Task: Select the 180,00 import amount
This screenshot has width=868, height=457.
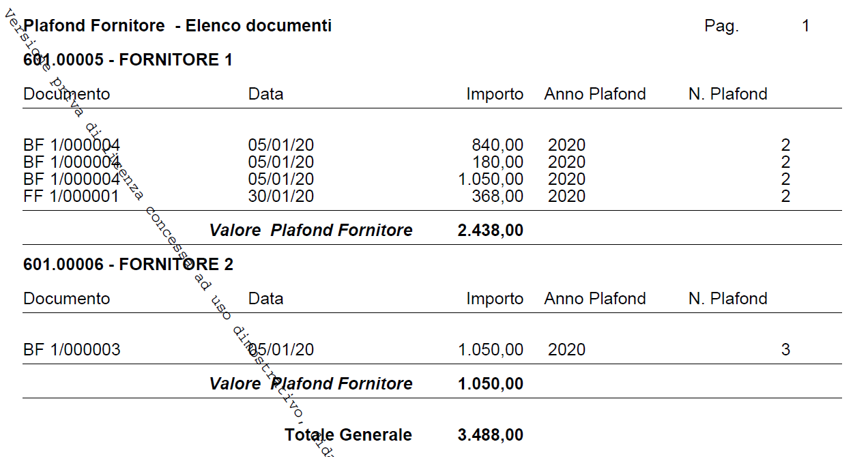Action: click(x=497, y=162)
